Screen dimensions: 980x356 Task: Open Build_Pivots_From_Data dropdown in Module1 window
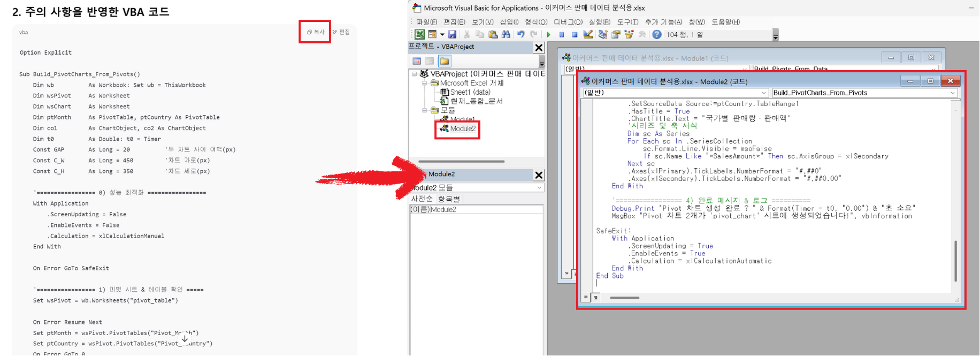[934, 69]
